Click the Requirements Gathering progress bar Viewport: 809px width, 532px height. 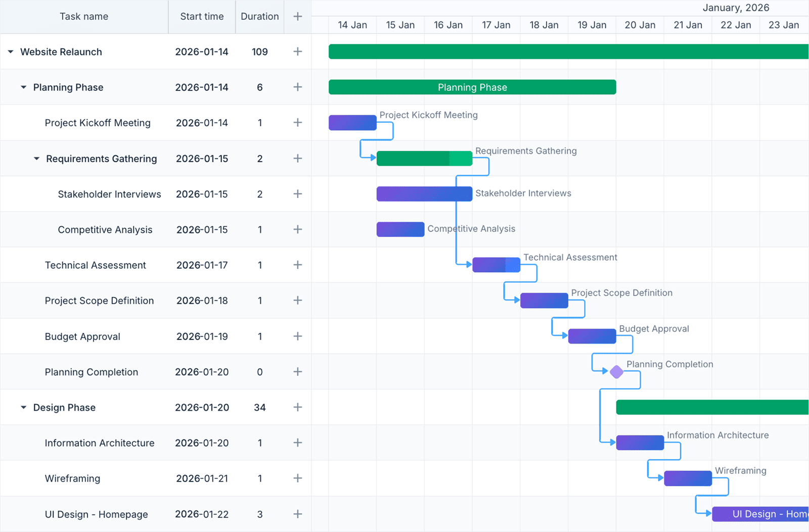424,158
